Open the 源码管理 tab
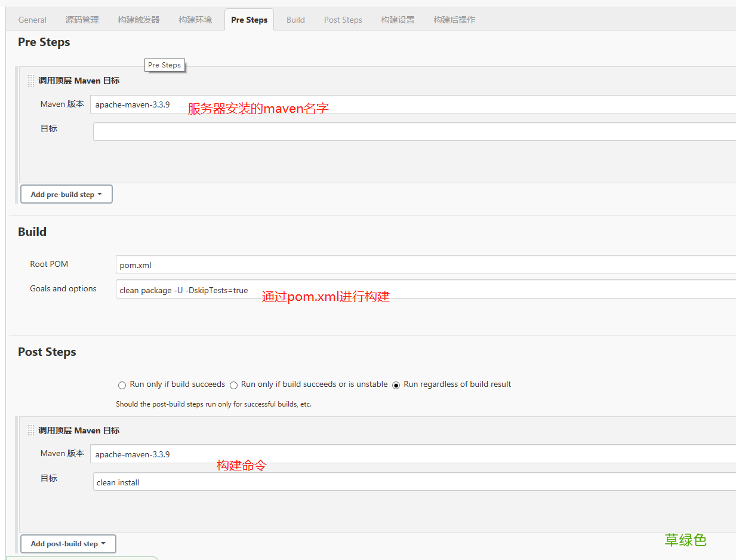 82,20
